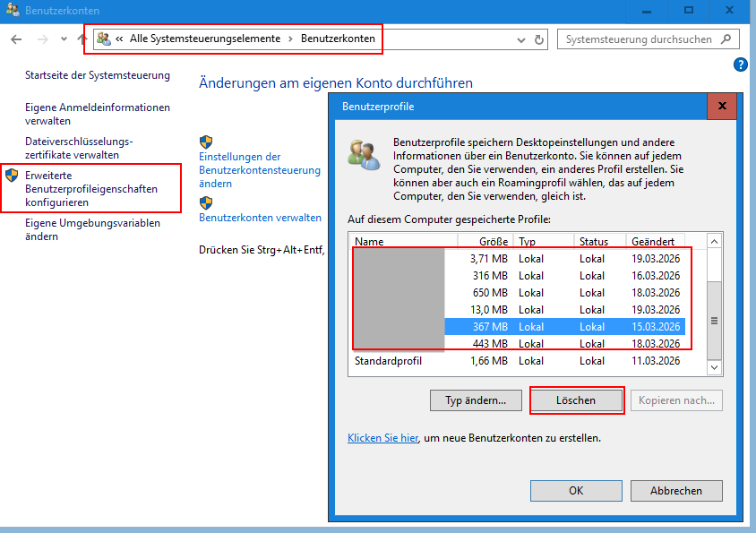Screen dimensions: 756x533
Task: Click shield icon next to Benutzerkonten verwalten
Action: tap(206, 203)
